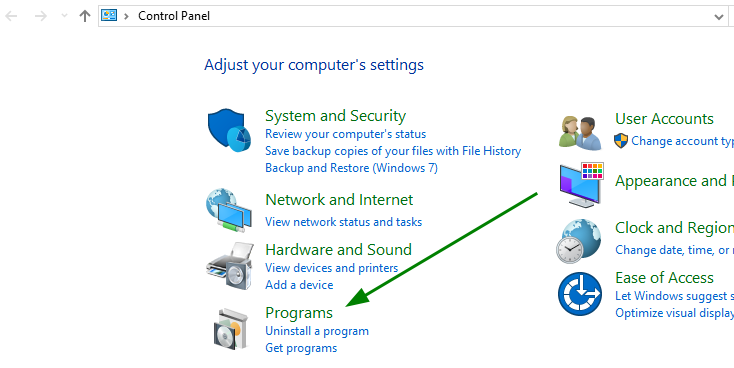Open the recent locations dropdown arrow
This screenshot has height=368, width=734.
[65, 16]
